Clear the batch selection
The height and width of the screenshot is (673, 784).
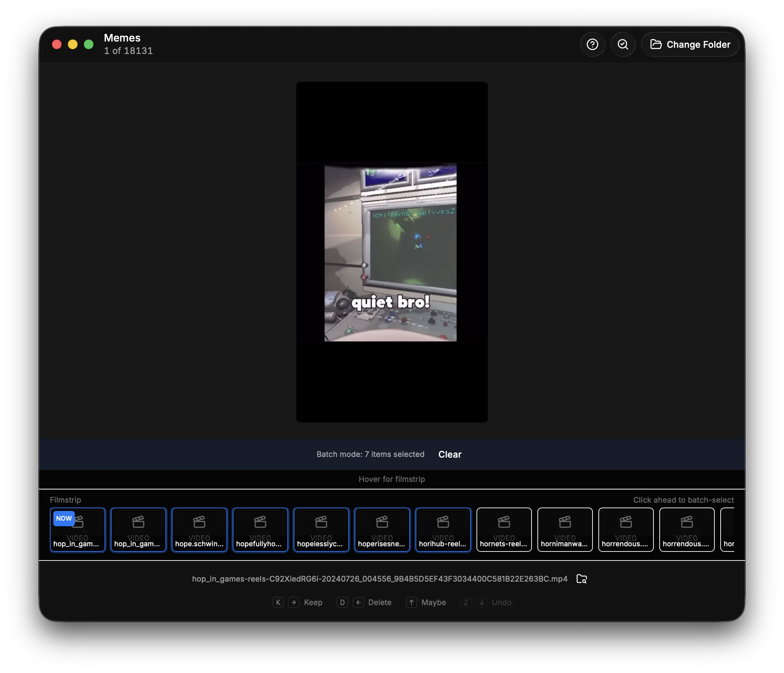click(x=449, y=454)
